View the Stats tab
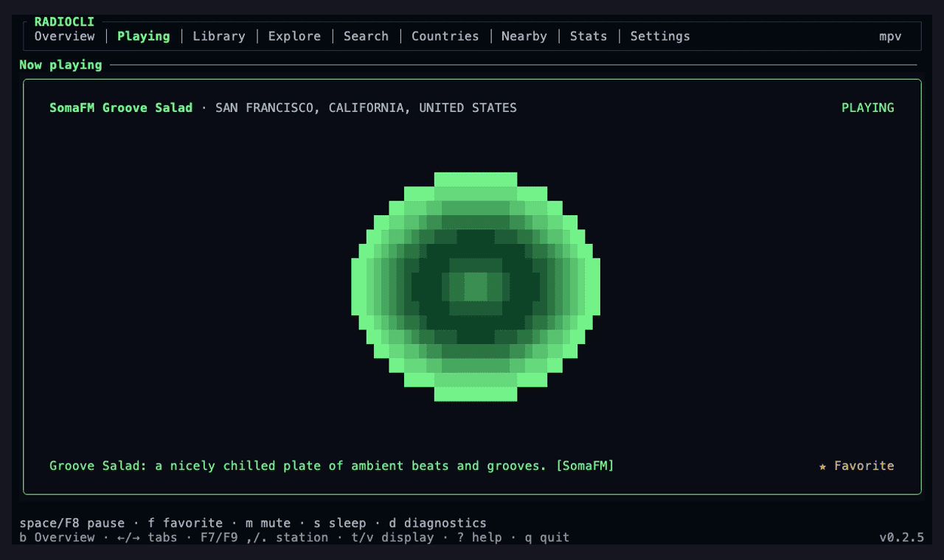 (x=589, y=36)
